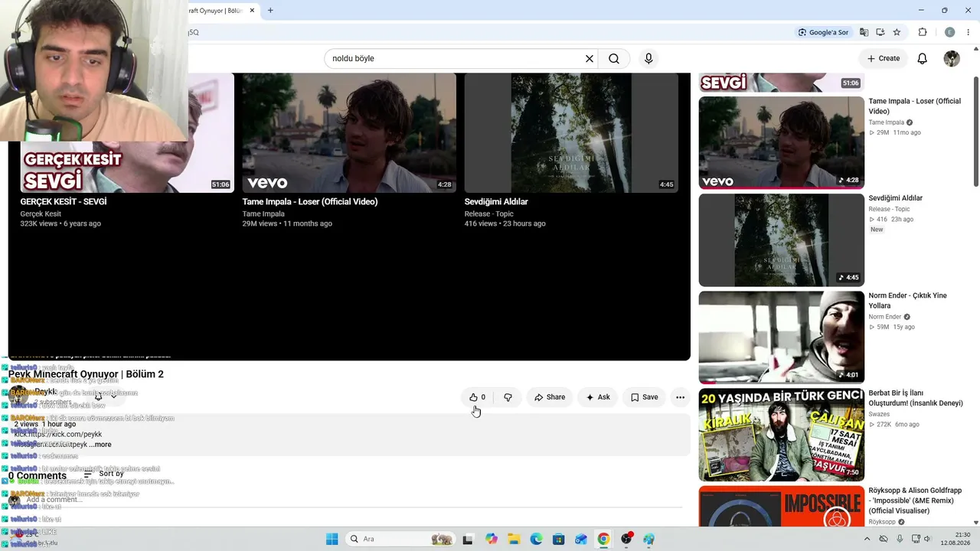This screenshot has height=551, width=980.
Task: Open Microsoft Store from the taskbar
Action: pos(559,539)
